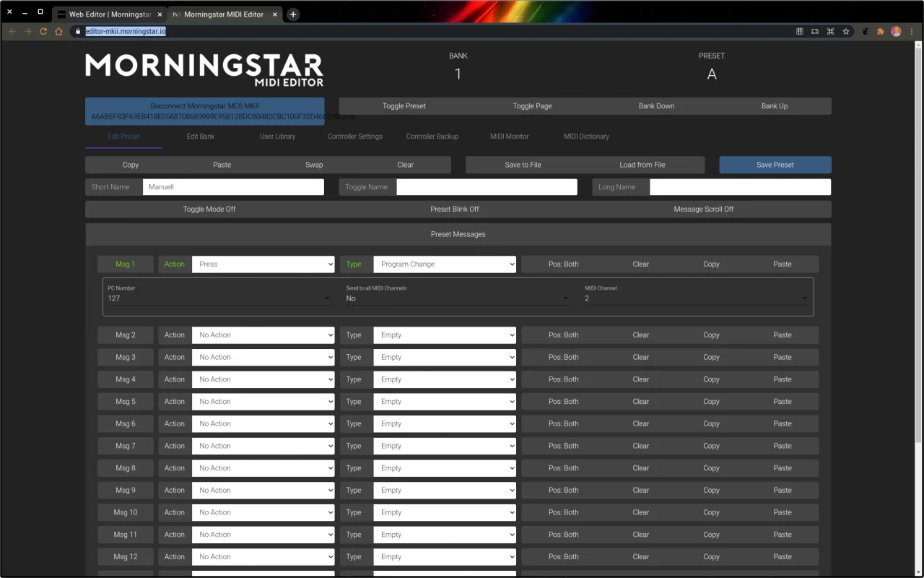Open the Msg 1 Type dropdown showing Program Change
The image size is (924, 578).
444,264
